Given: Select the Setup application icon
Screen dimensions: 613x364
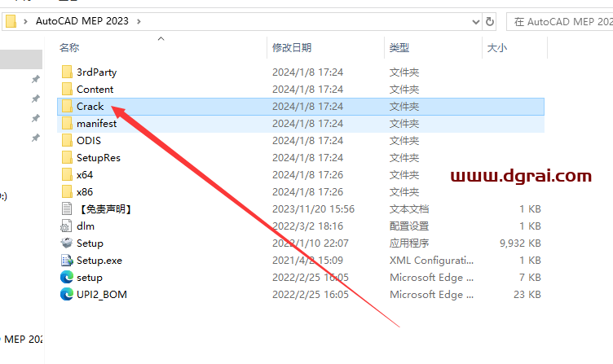Looking at the screenshot, I should tap(67, 243).
